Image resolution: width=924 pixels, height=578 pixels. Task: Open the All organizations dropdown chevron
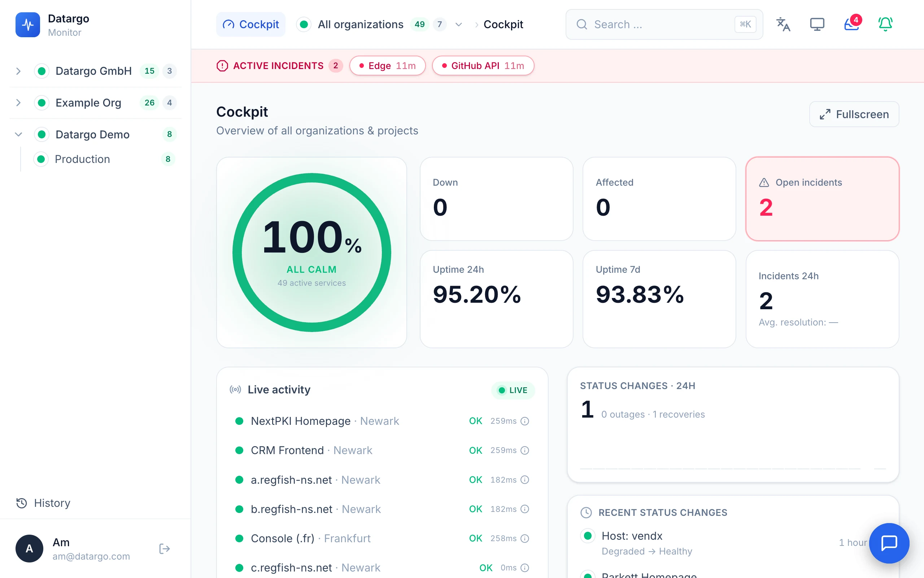coord(458,25)
